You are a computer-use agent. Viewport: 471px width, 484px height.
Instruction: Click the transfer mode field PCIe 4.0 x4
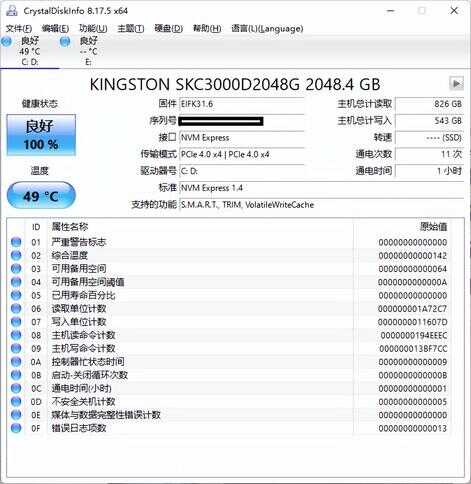pos(242,154)
